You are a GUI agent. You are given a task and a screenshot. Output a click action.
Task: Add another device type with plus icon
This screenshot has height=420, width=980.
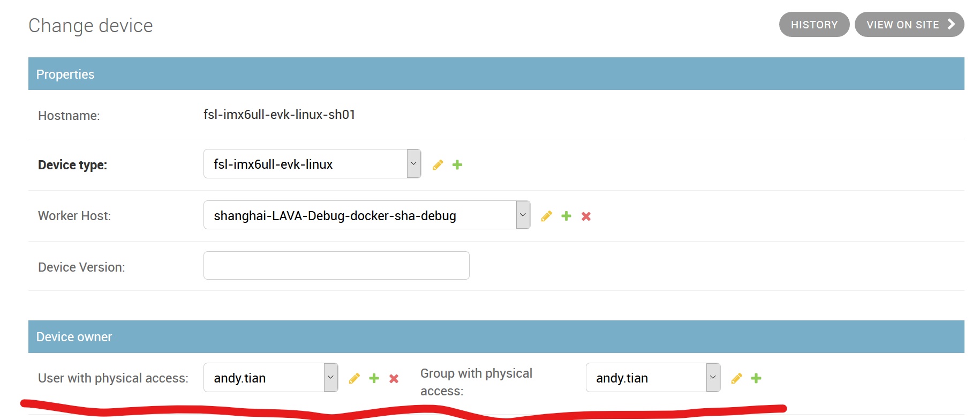[x=457, y=165]
